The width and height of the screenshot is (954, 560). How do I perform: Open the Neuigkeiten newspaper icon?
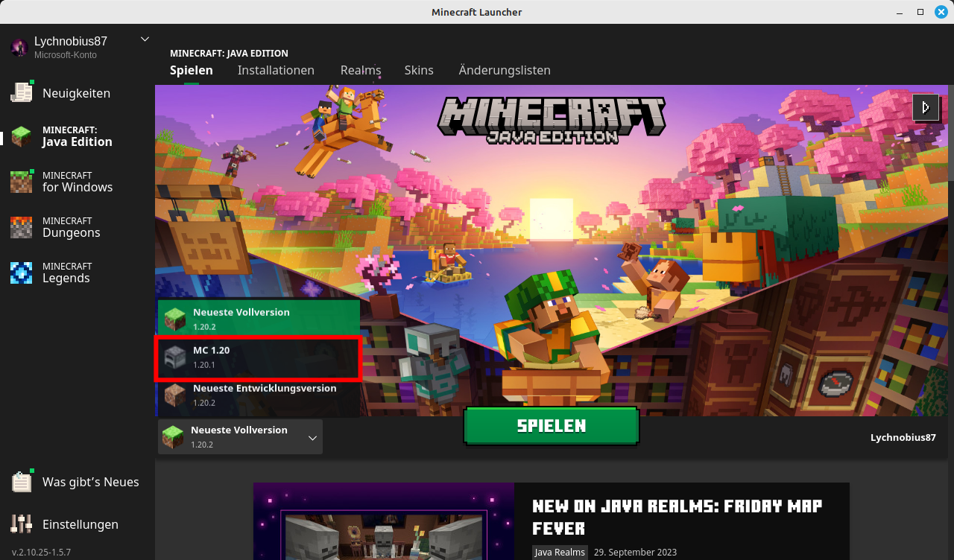pyautogui.click(x=22, y=92)
